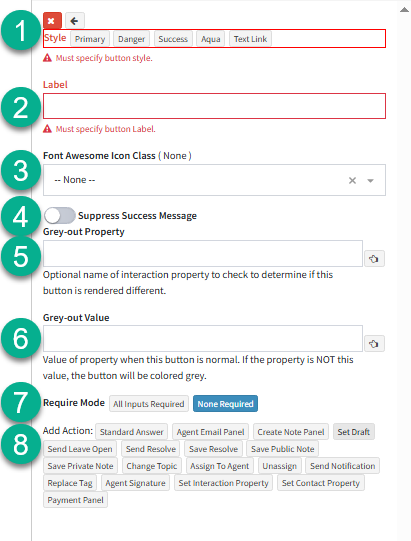Image resolution: width=411 pixels, height=541 pixels.
Task: Choose the Primary button style
Action: point(90,39)
